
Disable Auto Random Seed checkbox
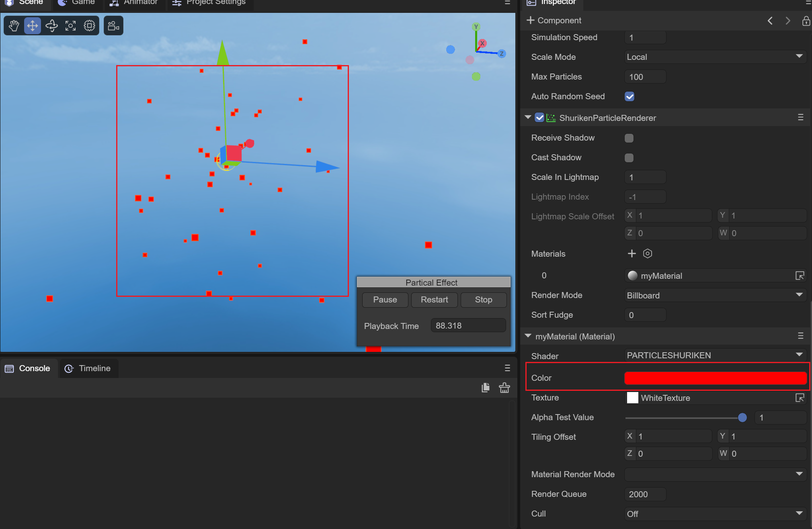click(x=630, y=96)
